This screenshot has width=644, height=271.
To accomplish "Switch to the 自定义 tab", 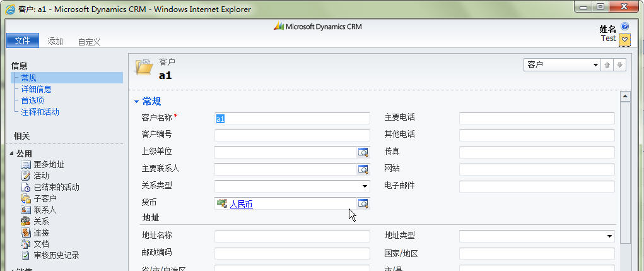I will [x=89, y=42].
